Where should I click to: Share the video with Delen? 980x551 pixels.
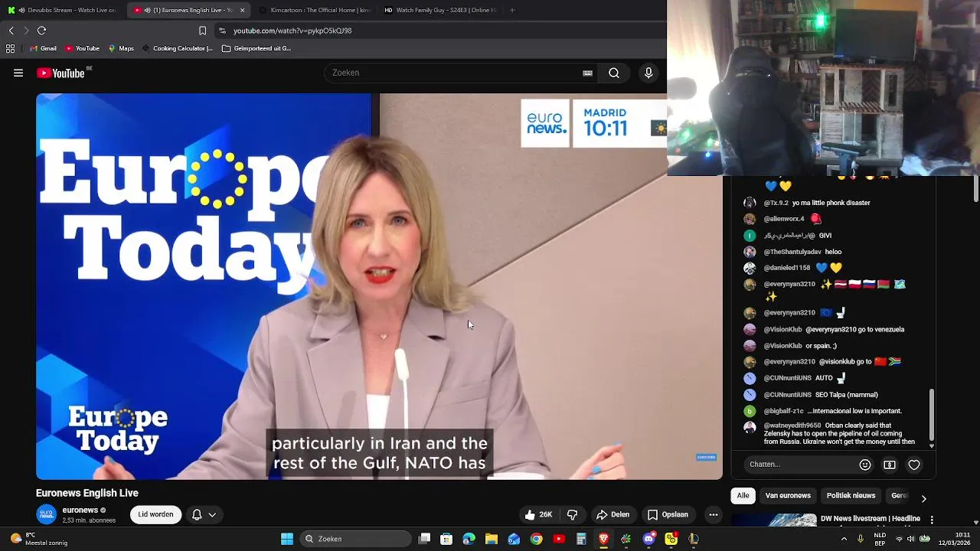[x=612, y=514]
